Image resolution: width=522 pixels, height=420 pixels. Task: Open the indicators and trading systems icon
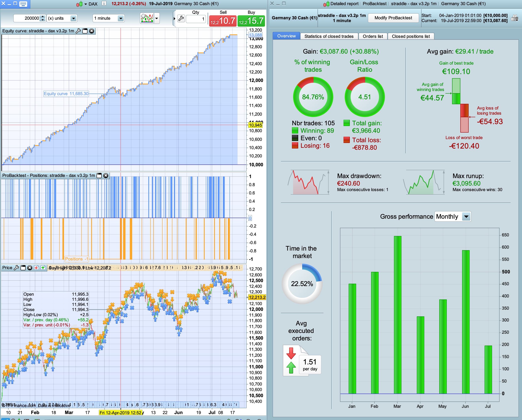(x=147, y=18)
